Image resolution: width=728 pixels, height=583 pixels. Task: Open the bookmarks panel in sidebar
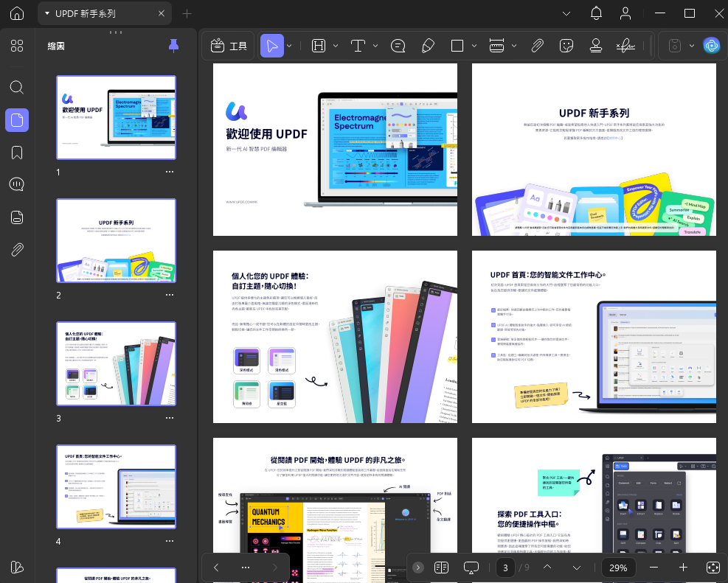(x=17, y=152)
